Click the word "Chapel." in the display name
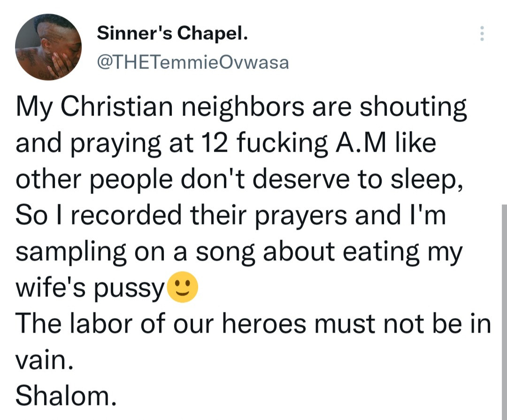 click(x=213, y=34)
